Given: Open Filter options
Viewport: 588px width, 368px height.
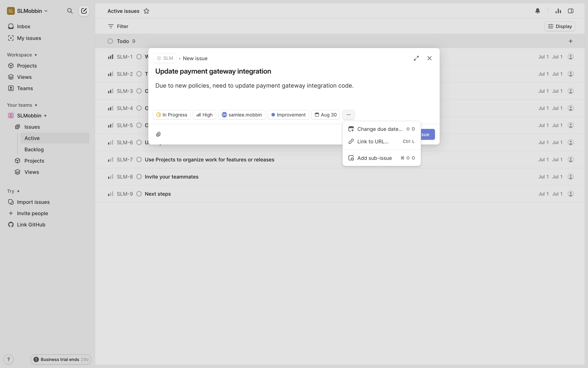Looking at the screenshot, I should pos(118,26).
